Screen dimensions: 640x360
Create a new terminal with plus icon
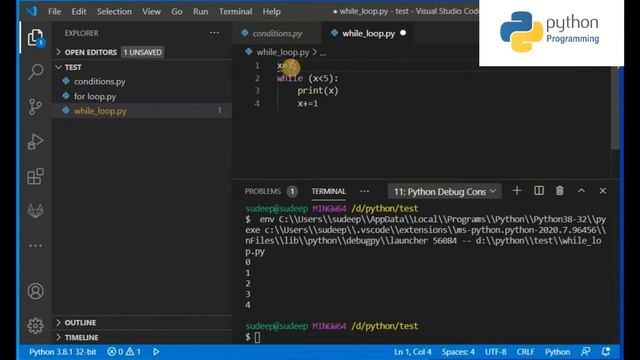pyautogui.click(x=517, y=191)
